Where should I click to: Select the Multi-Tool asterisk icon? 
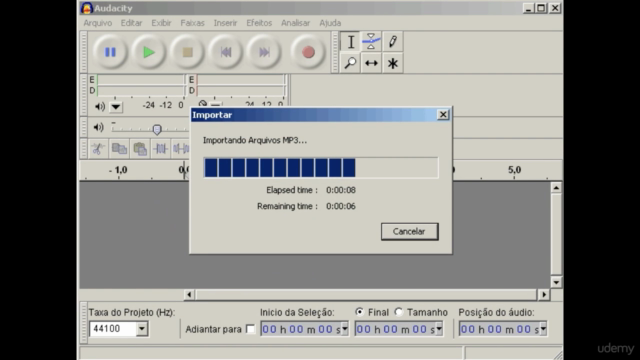(x=393, y=63)
